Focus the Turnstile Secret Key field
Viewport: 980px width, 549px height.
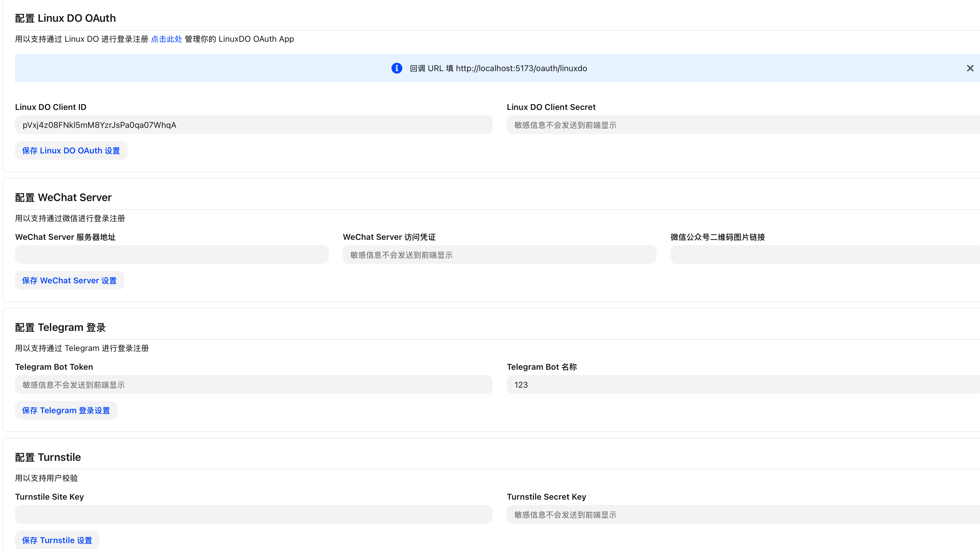742,514
